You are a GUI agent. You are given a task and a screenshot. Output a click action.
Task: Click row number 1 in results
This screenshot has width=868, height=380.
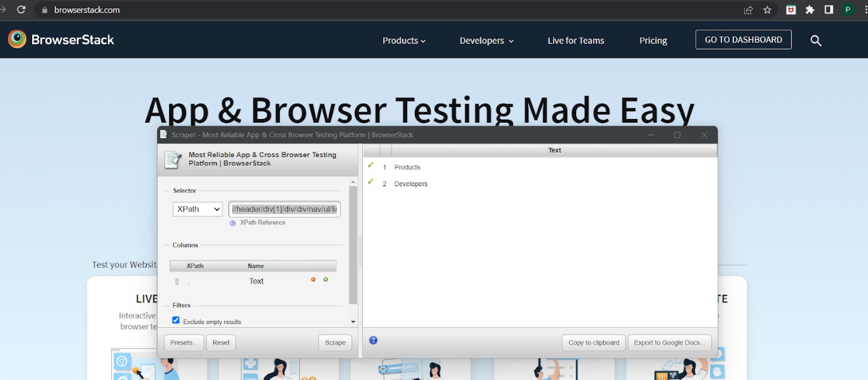(384, 167)
